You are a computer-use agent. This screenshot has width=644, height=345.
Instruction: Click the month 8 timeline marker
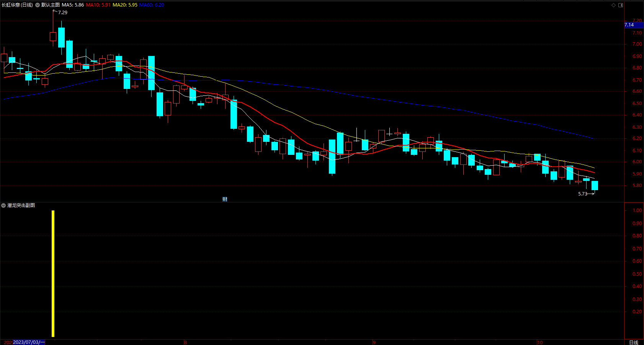(185, 342)
